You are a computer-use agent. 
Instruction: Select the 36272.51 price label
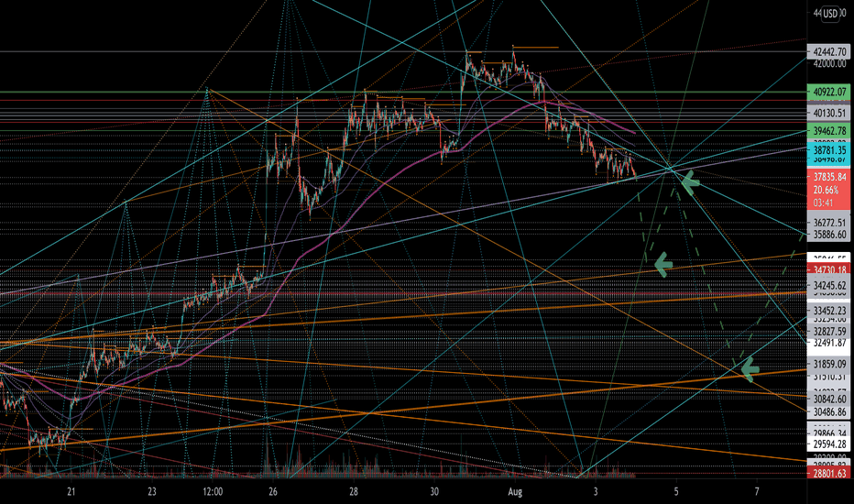[828, 223]
